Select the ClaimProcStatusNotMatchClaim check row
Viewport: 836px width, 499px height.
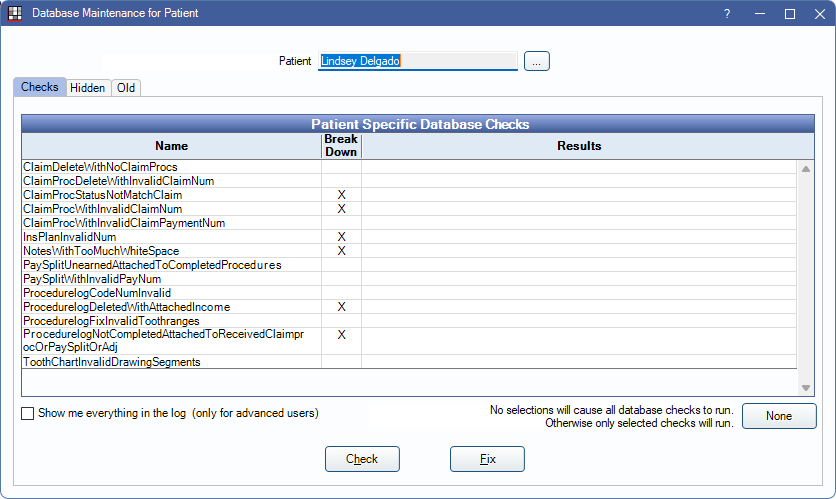point(102,195)
